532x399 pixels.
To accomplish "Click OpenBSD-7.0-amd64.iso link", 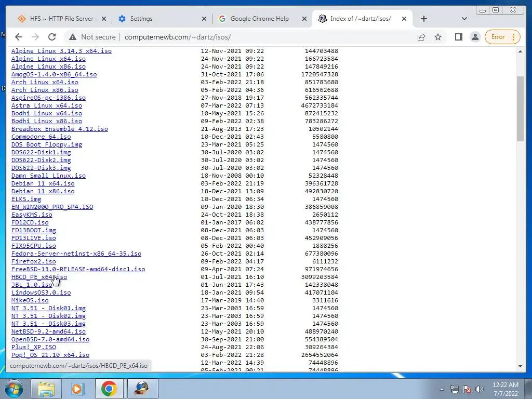I will [50, 340].
